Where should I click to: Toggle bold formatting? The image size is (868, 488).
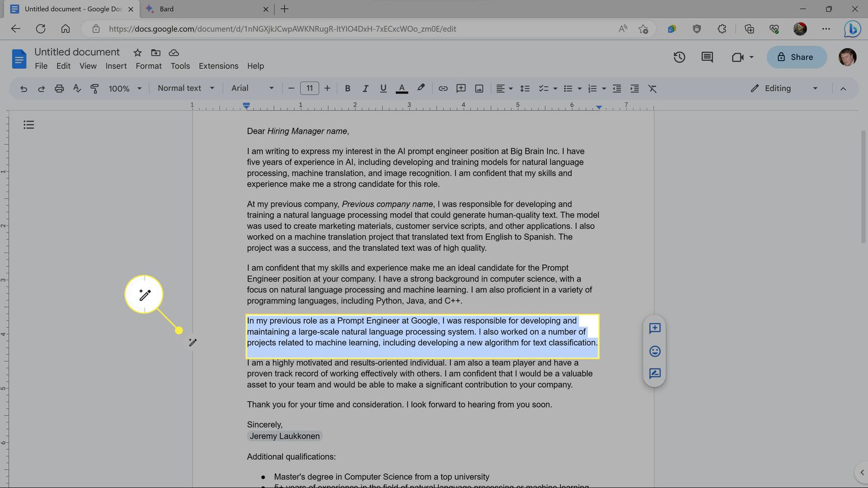[x=348, y=88]
